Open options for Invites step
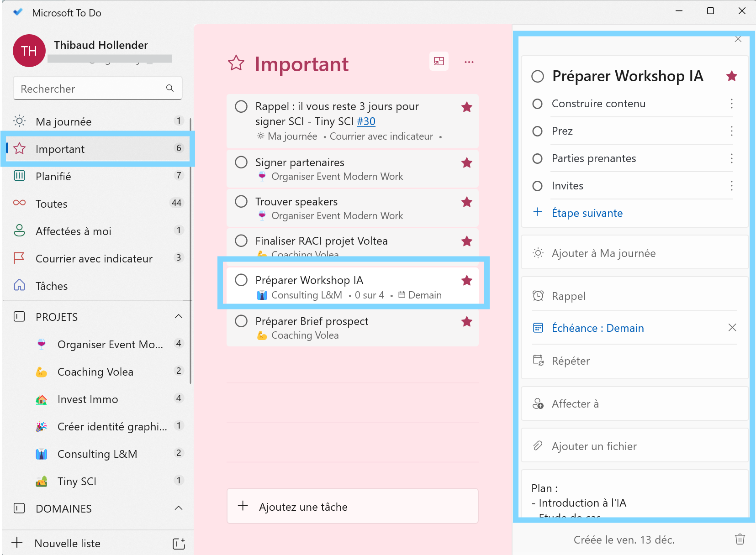The height and width of the screenshot is (555, 756). [731, 186]
